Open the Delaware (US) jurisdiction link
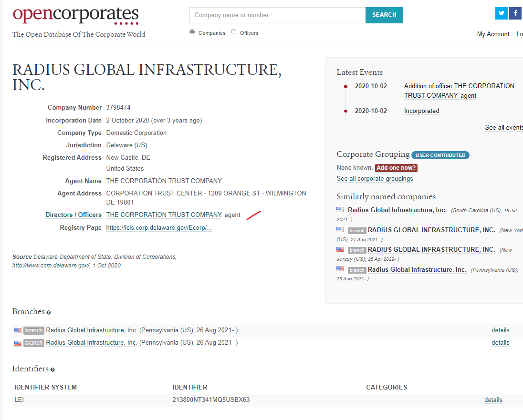The height and width of the screenshot is (420, 523). coord(127,145)
